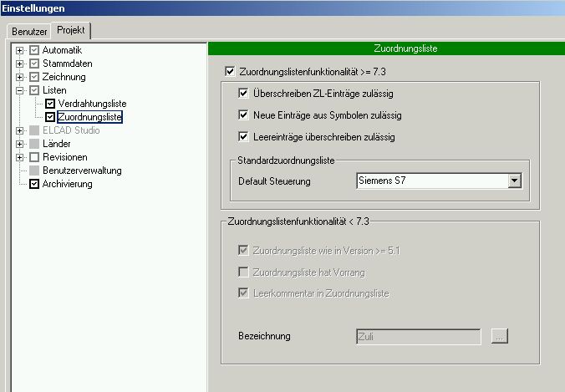Select Länder in the tree
This screenshot has height=392, width=565.
click(x=57, y=144)
